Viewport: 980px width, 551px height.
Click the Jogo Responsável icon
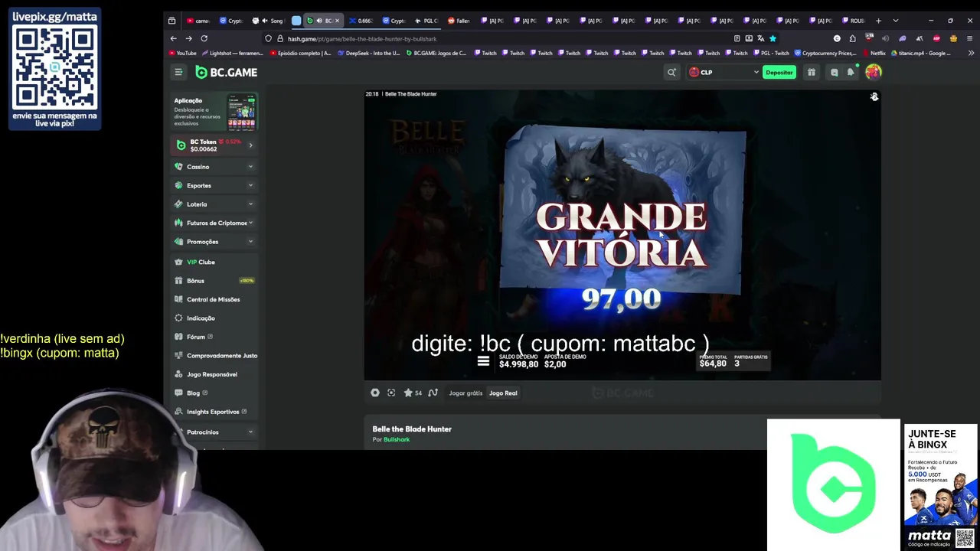tap(178, 374)
